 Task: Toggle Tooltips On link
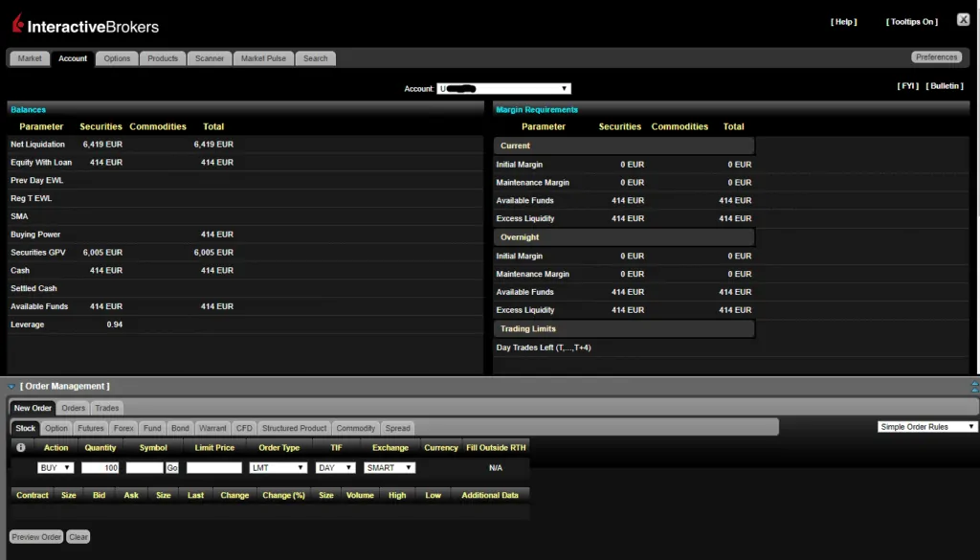click(x=912, y=22)
